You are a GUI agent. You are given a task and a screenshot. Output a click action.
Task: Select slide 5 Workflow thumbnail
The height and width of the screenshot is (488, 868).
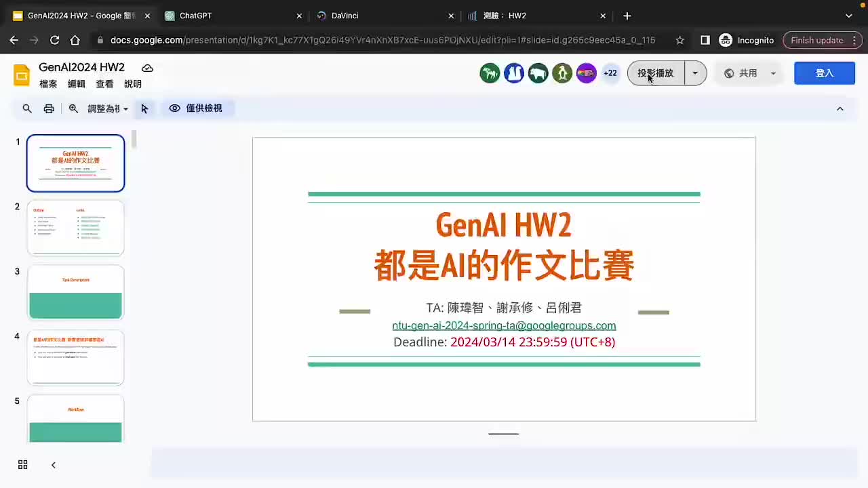point(75,419)
